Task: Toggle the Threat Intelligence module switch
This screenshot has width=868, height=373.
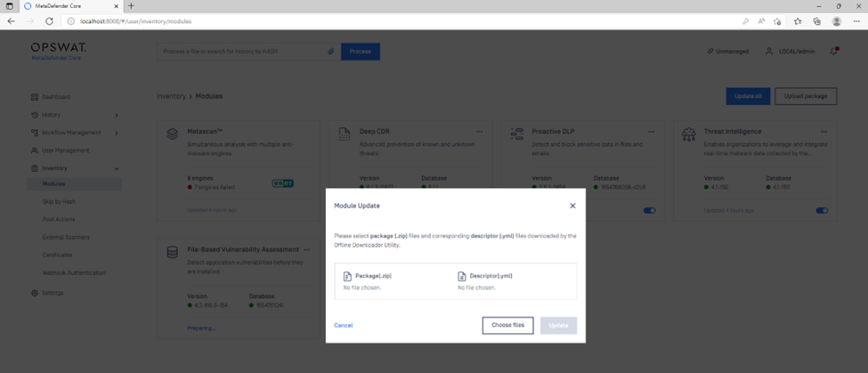Action: tap(822, 210)
